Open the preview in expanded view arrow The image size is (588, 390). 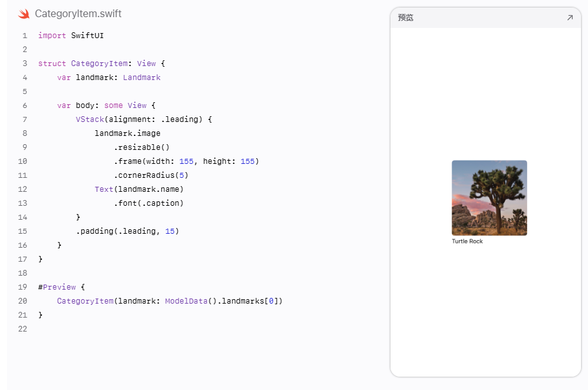(x=570, y=18)
